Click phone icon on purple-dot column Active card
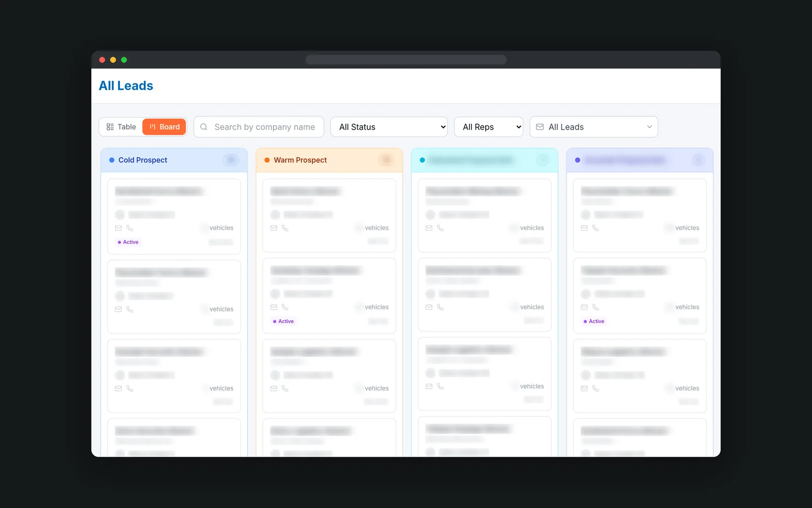812x508 pixels. 596,307
